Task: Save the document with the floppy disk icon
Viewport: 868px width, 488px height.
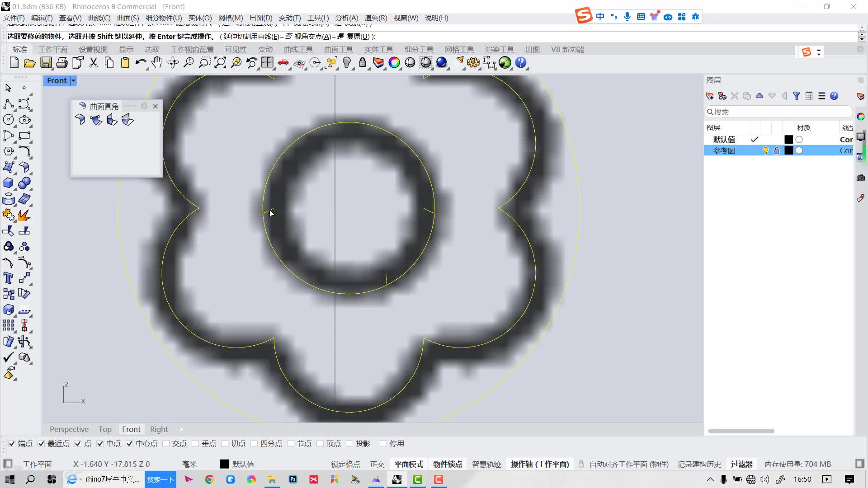Action: click(x=46, y=63)
